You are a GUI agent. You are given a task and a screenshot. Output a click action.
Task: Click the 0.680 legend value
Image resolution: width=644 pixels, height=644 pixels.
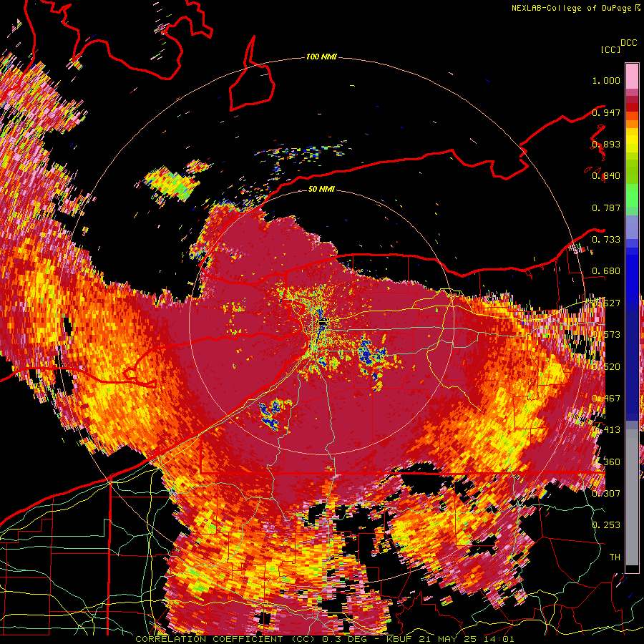pyautogui.click(x=606, y=271)
